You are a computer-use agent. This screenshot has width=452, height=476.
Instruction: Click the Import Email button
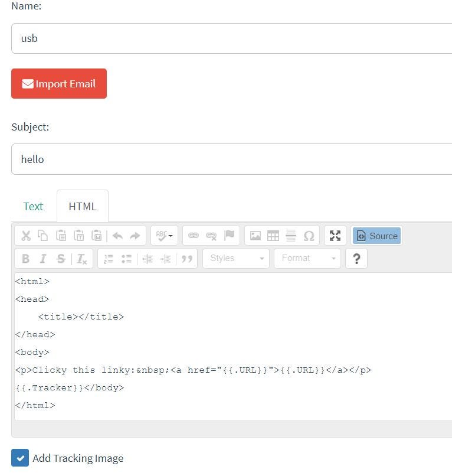pos(59,83)
